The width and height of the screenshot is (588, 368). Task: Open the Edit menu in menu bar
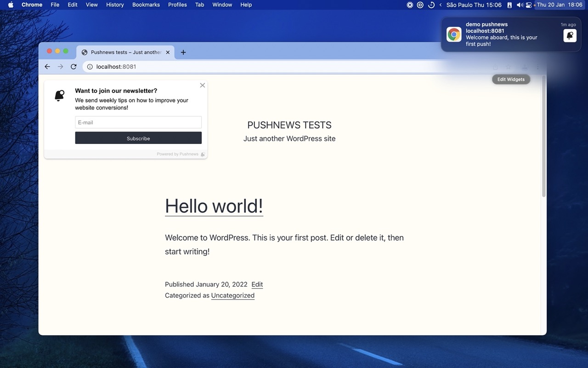(x=73, y=5)
